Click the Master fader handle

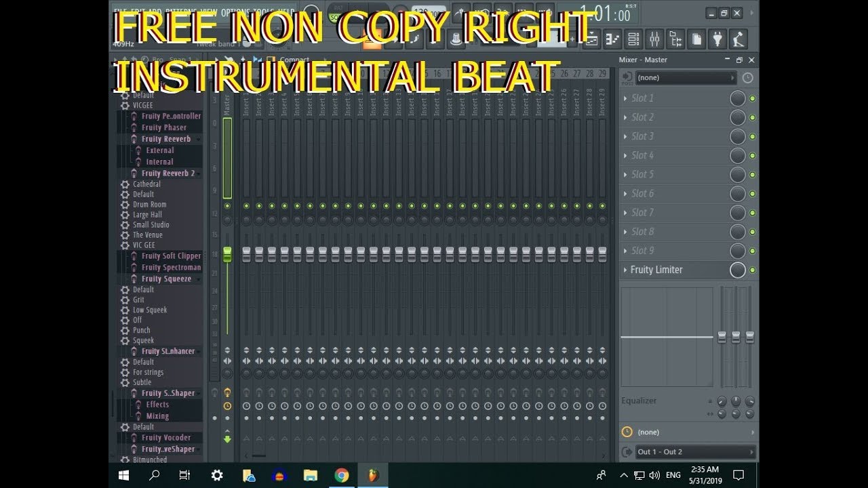coord(227,254)
